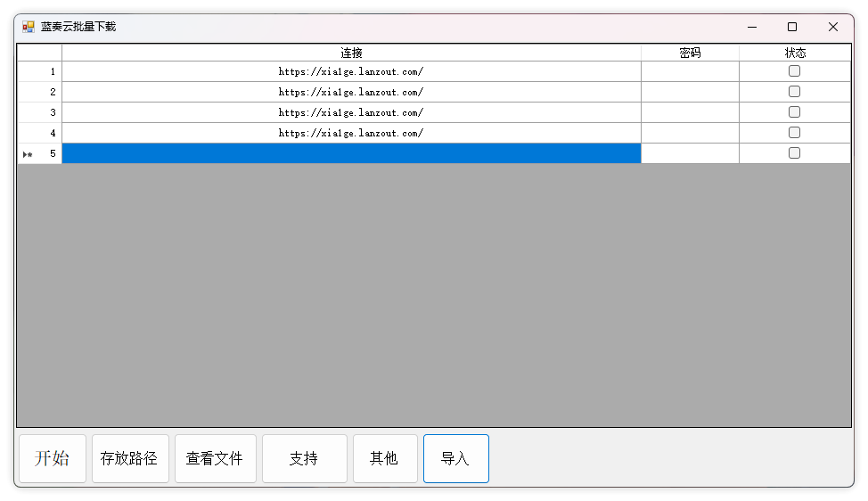
Task: Click the 开始 start button
Action: click(x=53, y=458)
